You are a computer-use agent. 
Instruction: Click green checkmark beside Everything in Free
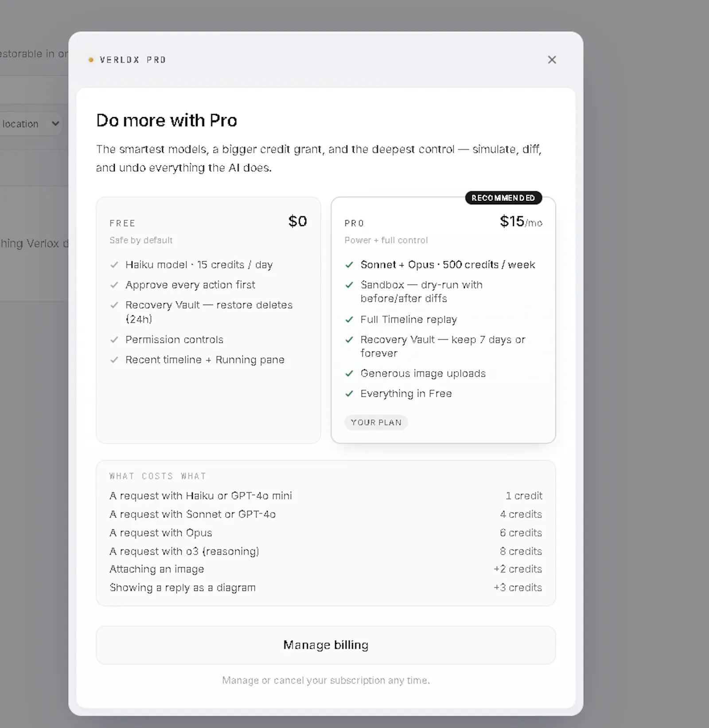click(349, 393)
